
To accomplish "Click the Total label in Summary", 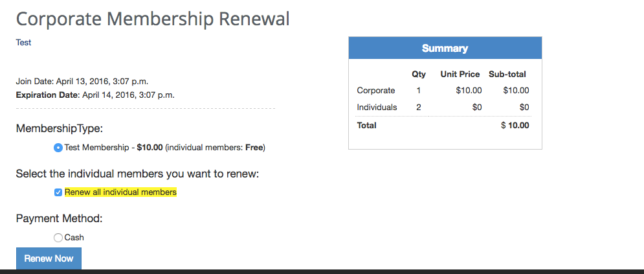I will [x=366, y=126].
